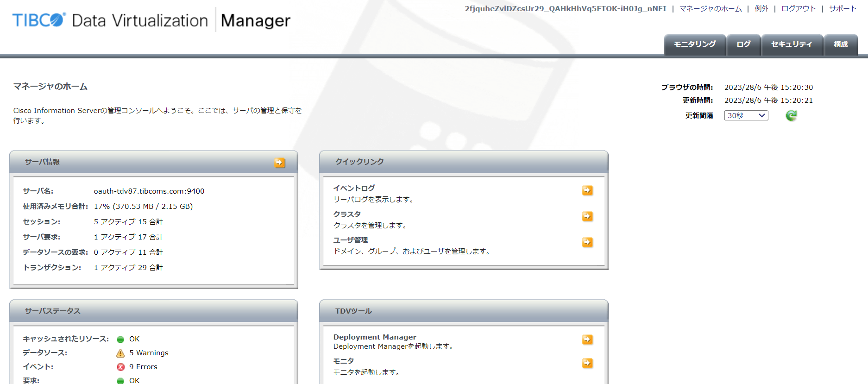
Task: Click server requests value 1 アクティブ 17 合計
Action: click(x=128, y=237)
